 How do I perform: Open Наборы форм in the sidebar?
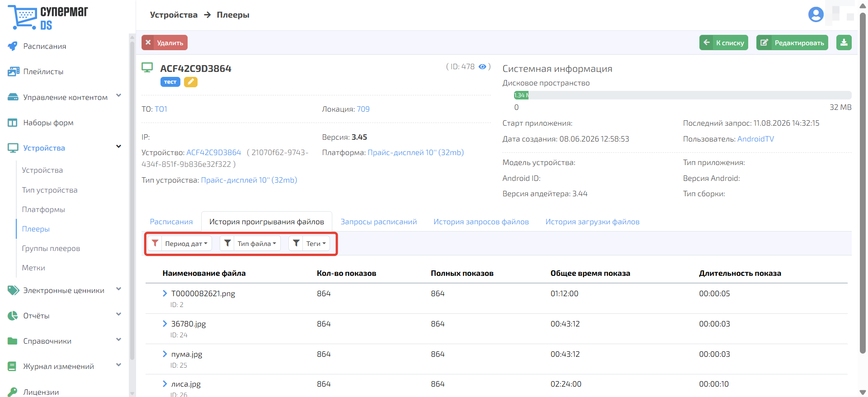[48, 123]
